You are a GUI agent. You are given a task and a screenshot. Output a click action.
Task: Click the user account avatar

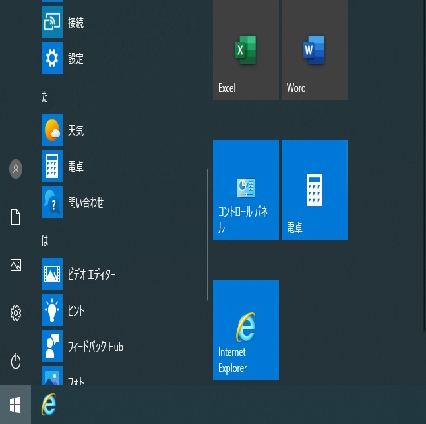[15, 169]
